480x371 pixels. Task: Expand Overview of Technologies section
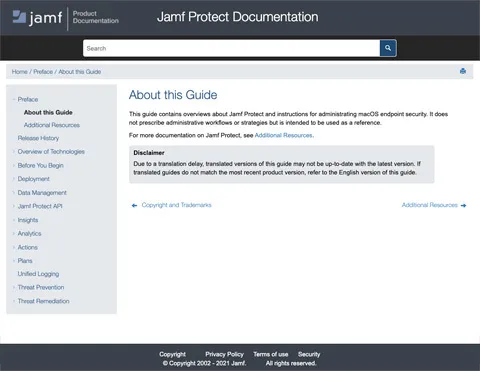(14, 152)
